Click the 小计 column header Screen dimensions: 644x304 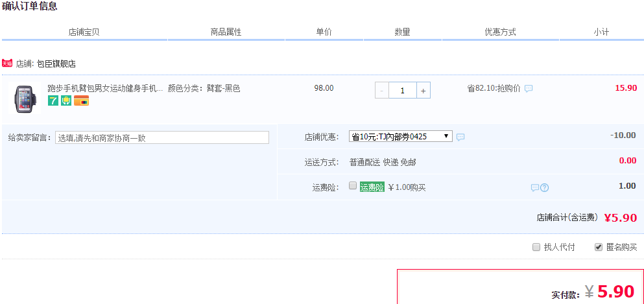click(x=601, y=32)
